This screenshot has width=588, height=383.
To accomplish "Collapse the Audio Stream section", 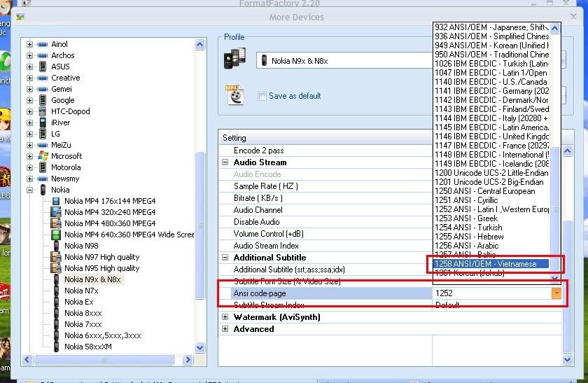I will [225, 162].
